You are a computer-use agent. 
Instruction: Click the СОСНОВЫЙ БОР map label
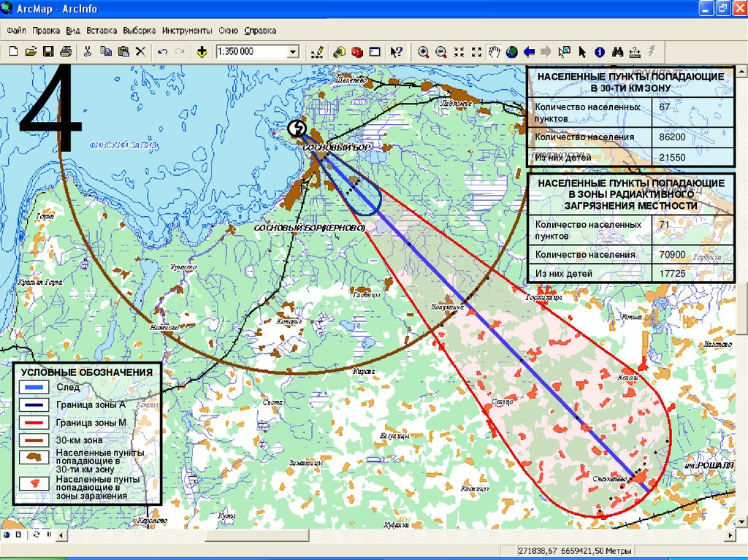click(x=336, y=148)
